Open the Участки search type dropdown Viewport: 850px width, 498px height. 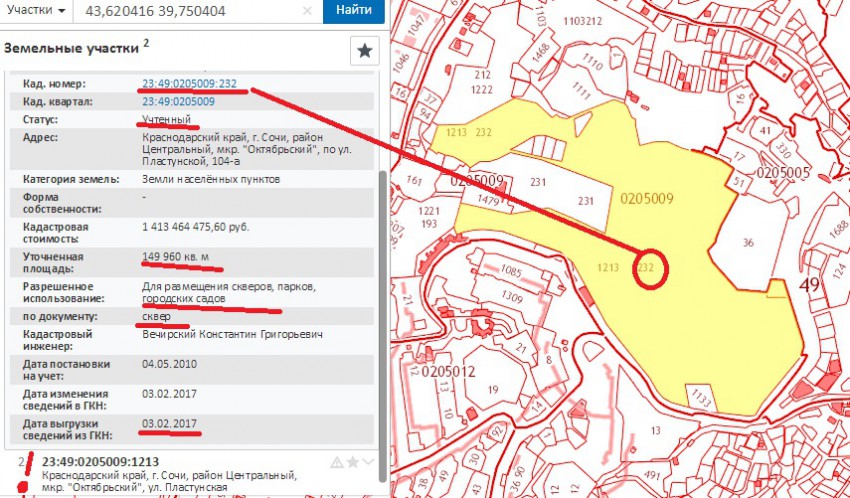pos(36,11)
